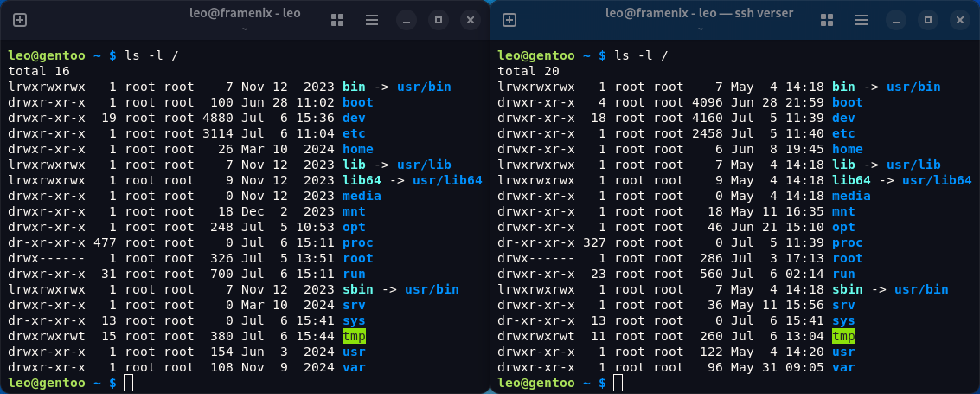Screen dimensions: 980x394
Task: Click link count '327' in the ssh verser proc row
Action: click(594, 242)
